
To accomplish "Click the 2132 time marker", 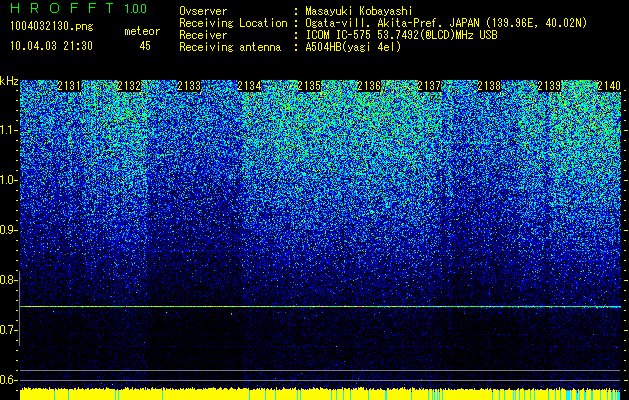I will [x=129, y=86].
